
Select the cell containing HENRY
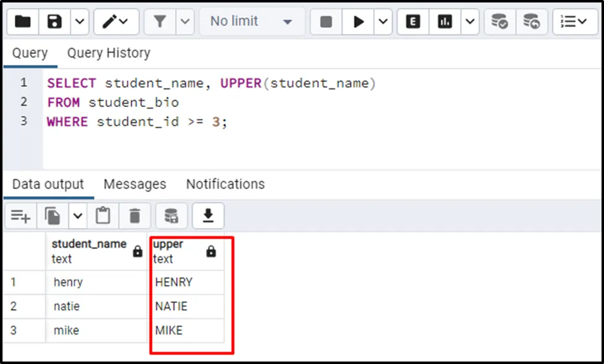[x=186, y=282]
